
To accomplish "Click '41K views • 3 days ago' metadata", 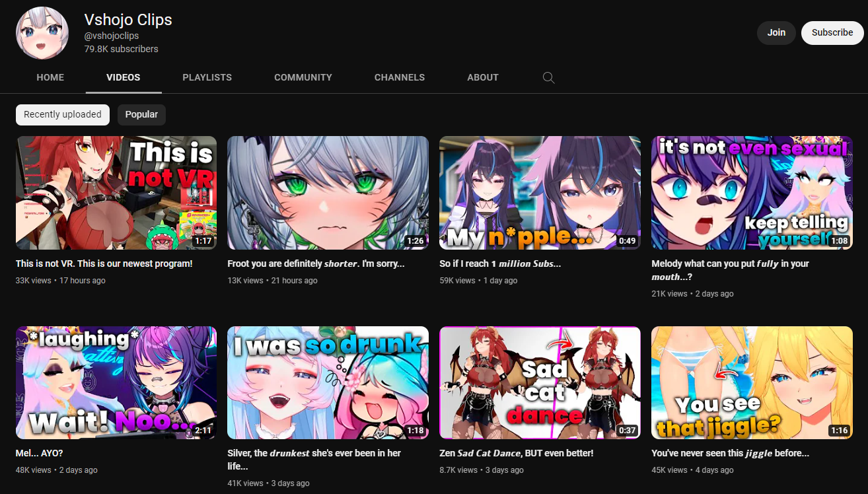I will click(268, 483).
